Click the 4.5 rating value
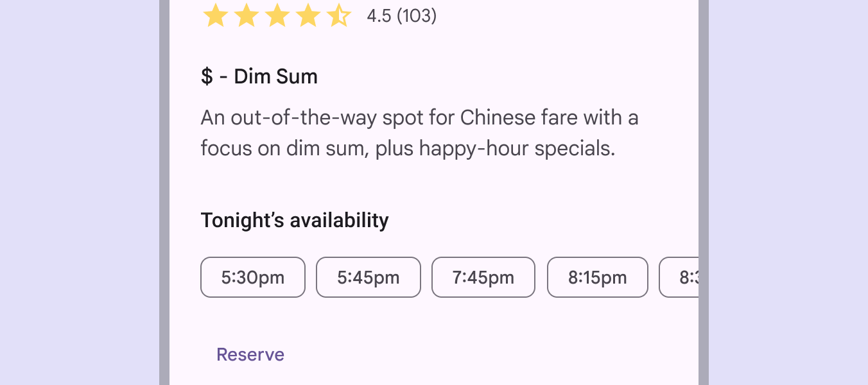This screenshot has width=868, height=385. pyautogui.click(x=379, y=16)
